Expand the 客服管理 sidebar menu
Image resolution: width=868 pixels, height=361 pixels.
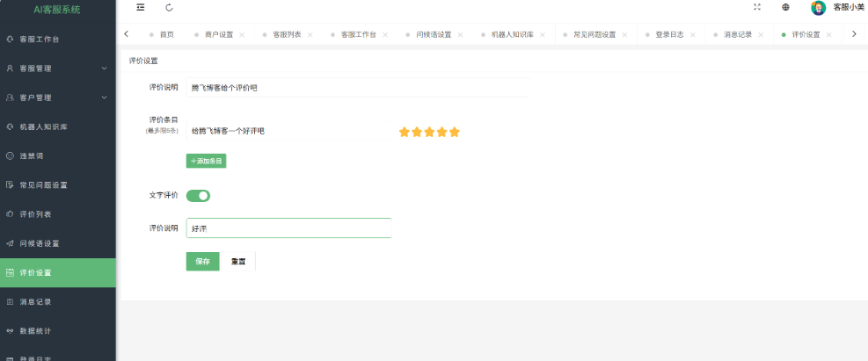[57, 69]
